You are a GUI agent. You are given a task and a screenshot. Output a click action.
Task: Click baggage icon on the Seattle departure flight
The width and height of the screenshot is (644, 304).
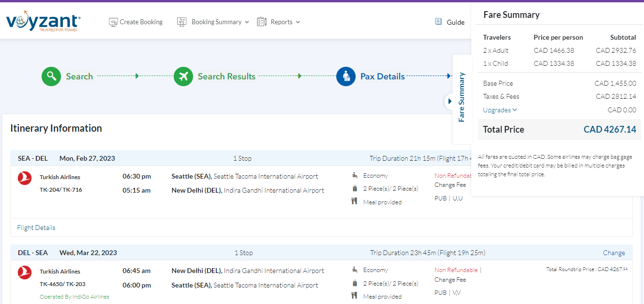coord(355,189)
